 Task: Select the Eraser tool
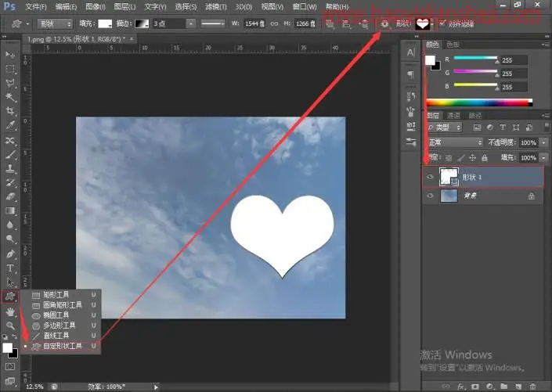pos(10,196)
